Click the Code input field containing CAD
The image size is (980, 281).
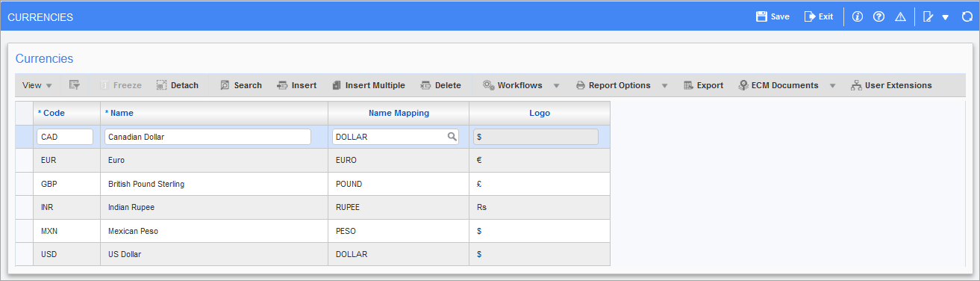65,137
